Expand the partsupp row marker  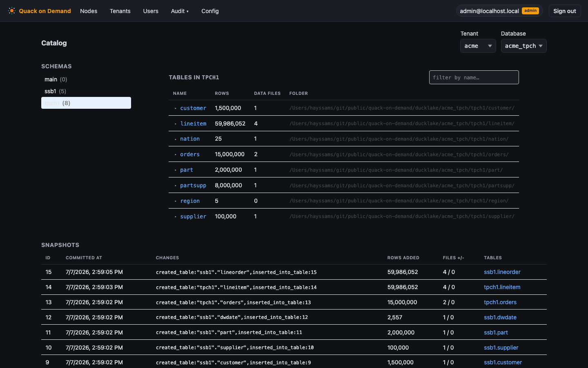coord(176,186)
